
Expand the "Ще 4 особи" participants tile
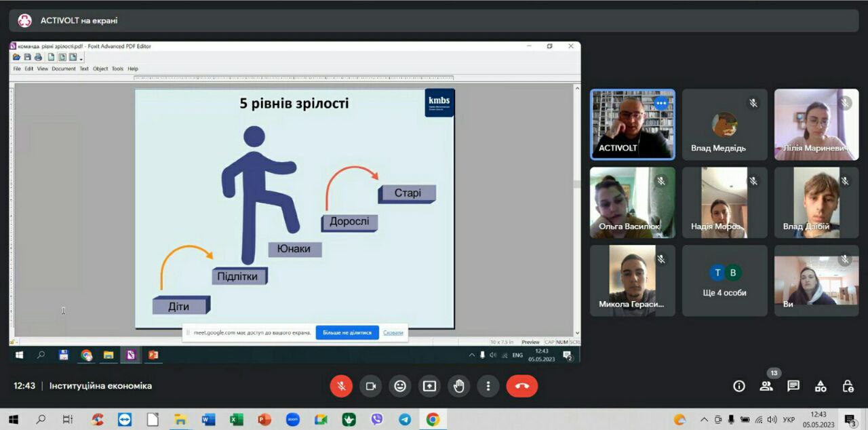point(724,281)
